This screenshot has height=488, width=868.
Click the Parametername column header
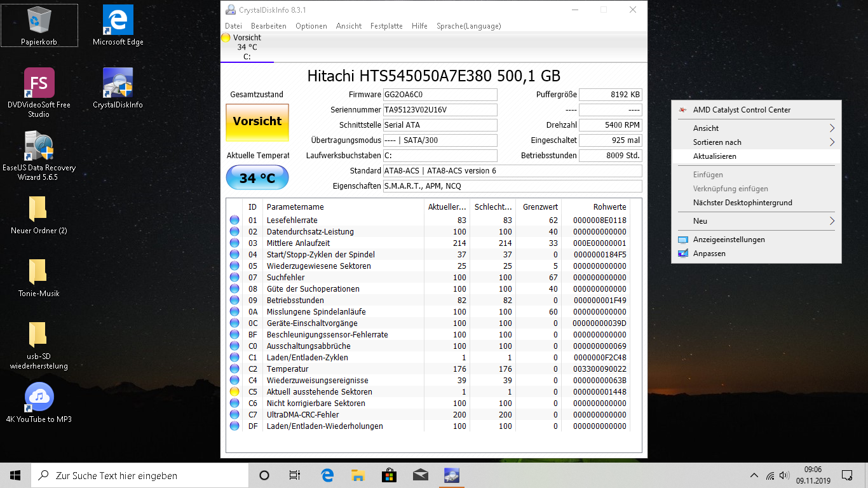[x=344, y=207]
